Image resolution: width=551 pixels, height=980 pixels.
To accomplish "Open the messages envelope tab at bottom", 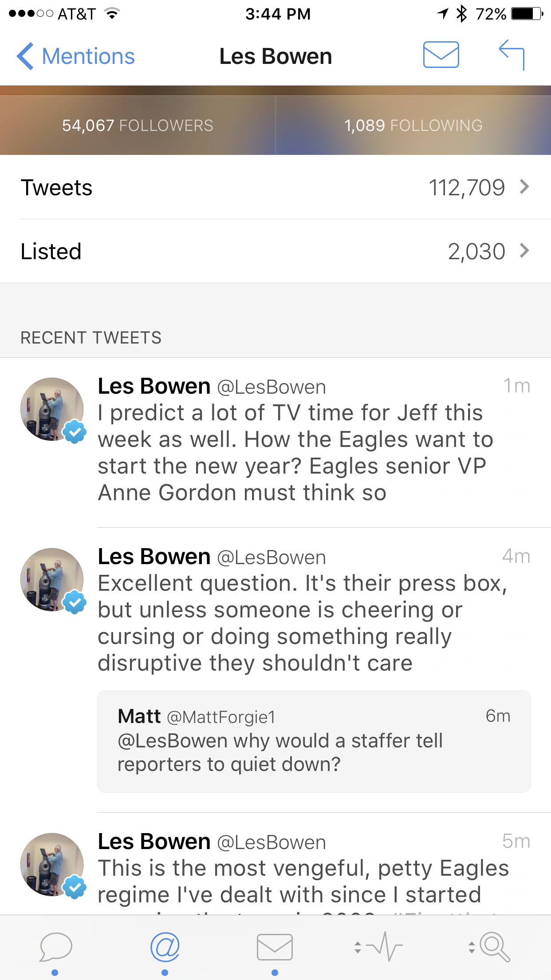I will (275, 947).
